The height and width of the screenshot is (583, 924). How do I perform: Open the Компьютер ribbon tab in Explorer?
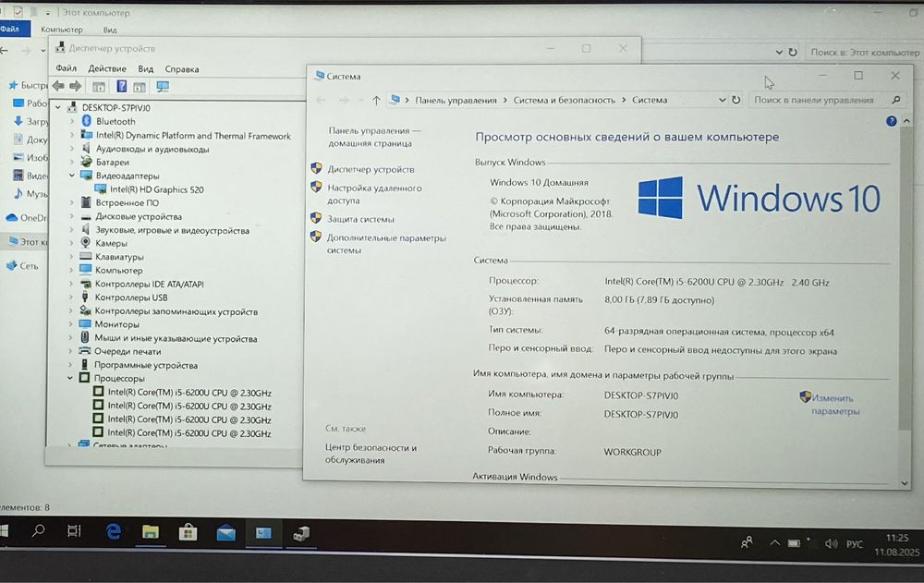62,30
